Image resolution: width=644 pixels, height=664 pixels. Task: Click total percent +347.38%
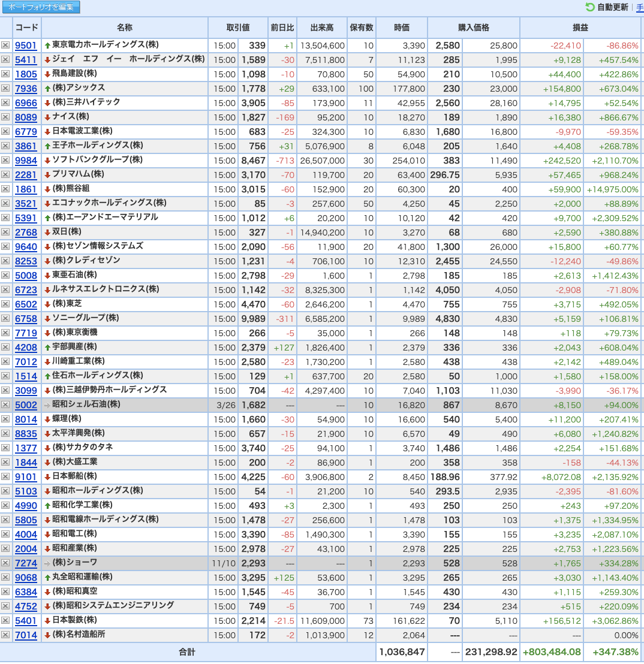(615, 652)
